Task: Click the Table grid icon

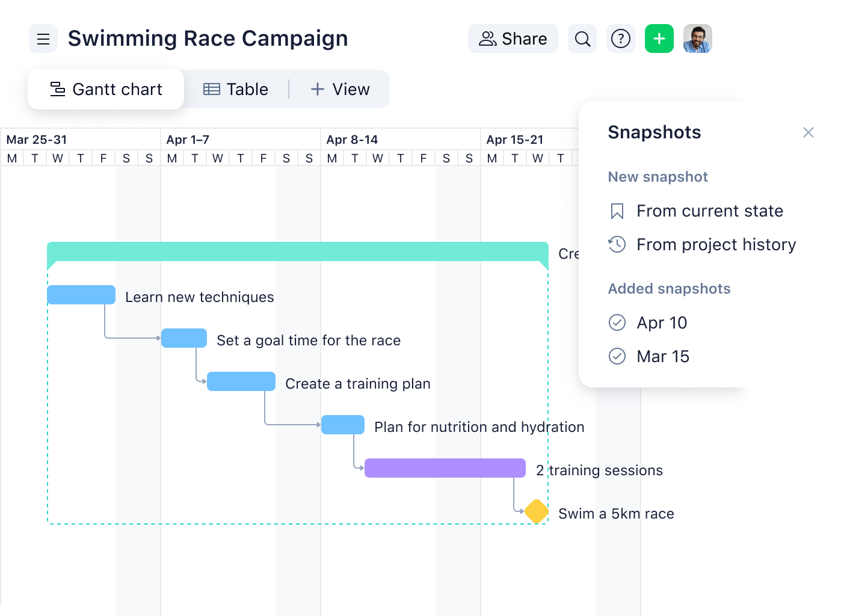Action: (211, 89)
